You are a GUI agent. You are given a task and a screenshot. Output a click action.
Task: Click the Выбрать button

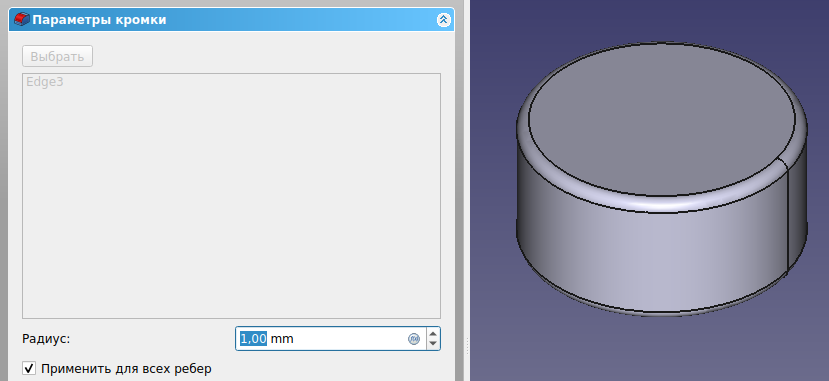(57, 57)
